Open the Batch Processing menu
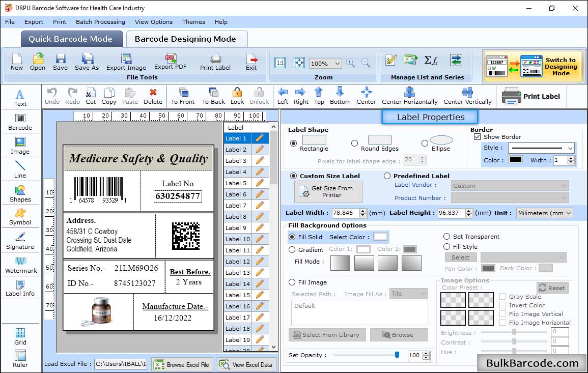The width and height of the screenshot is (588, 373). (100, 22)
